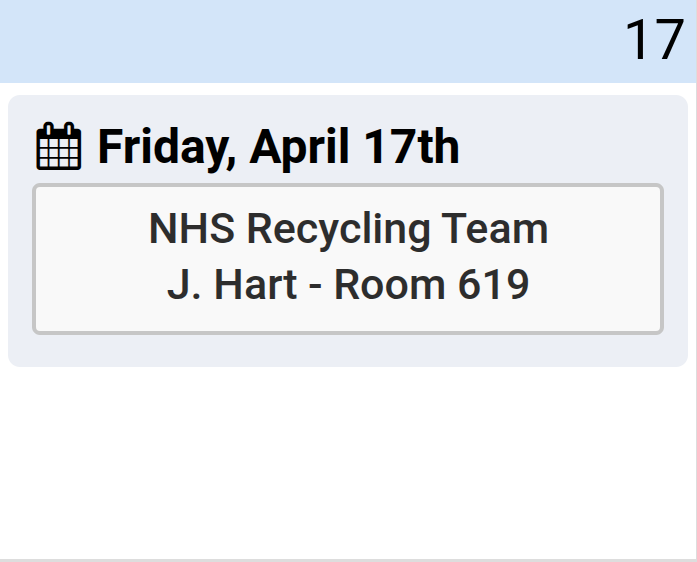697x562 pixels.
Task: Click the word "Room" in the event
Action: (396, 285)
